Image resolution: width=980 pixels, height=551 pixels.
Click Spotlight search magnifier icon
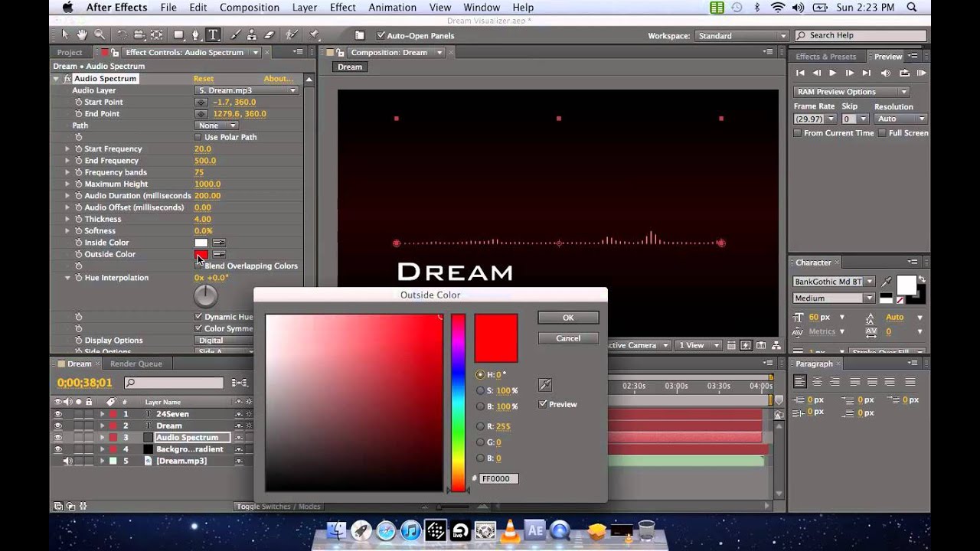[x=912, y=8]
